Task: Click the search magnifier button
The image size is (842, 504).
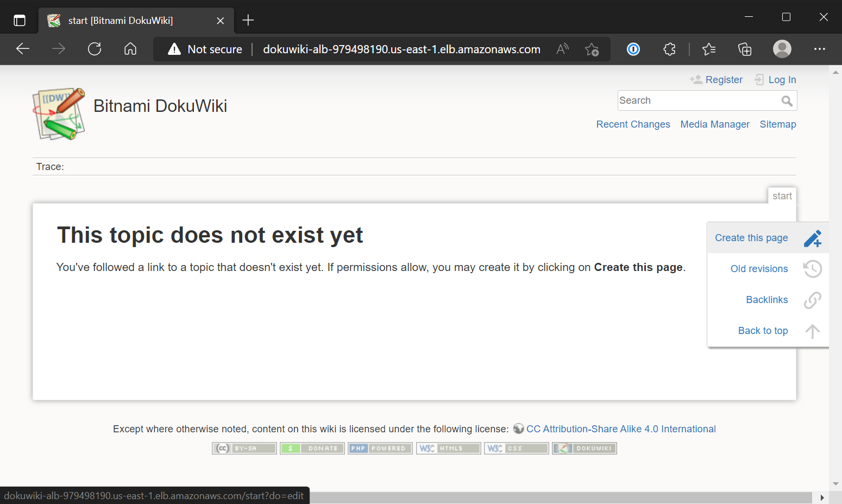Action: 787,100
